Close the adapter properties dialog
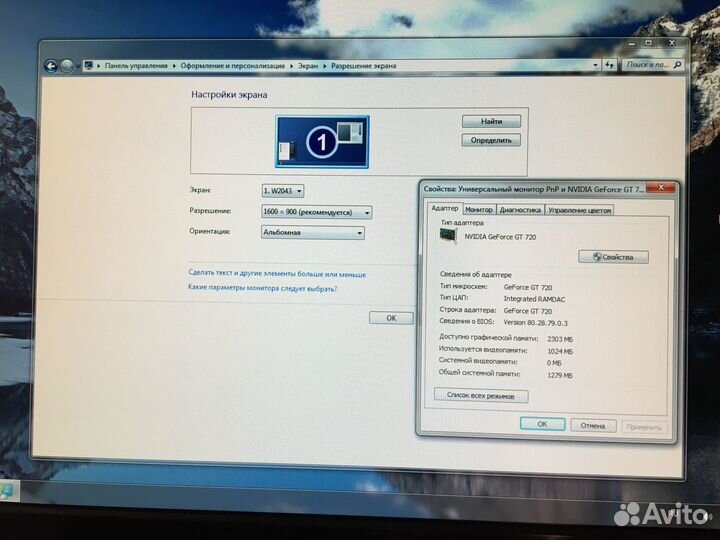The image size is (720, 540). click(x=658, y=188)
